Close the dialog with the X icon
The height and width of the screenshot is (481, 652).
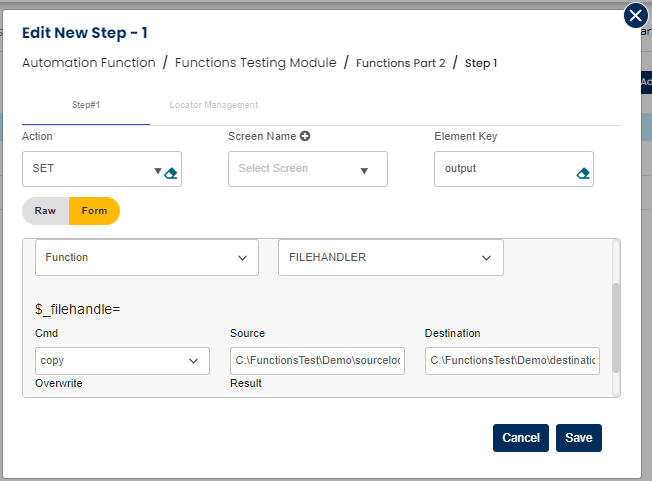coord(636,16)
